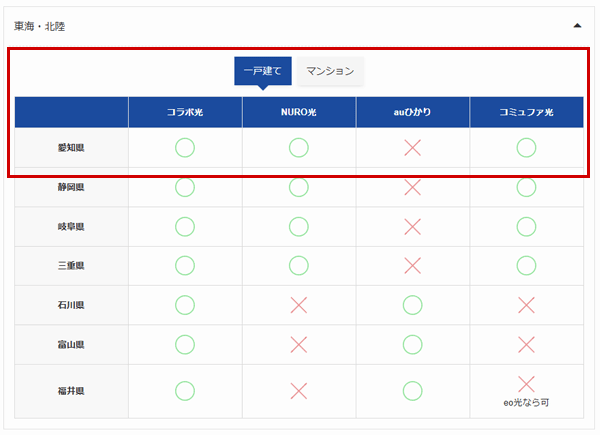This screenshot has height=435, width=600.
Task: Click the 三重県 auひかり cross mark
Action: (x=412, y=266)
